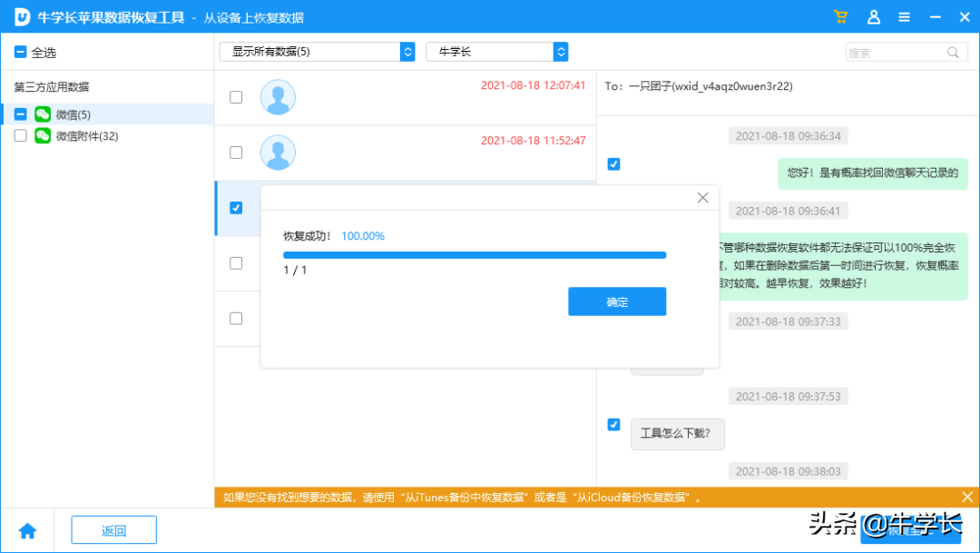Toggle the 全选 select-all checkbox
980x553 pixels.
18,52
